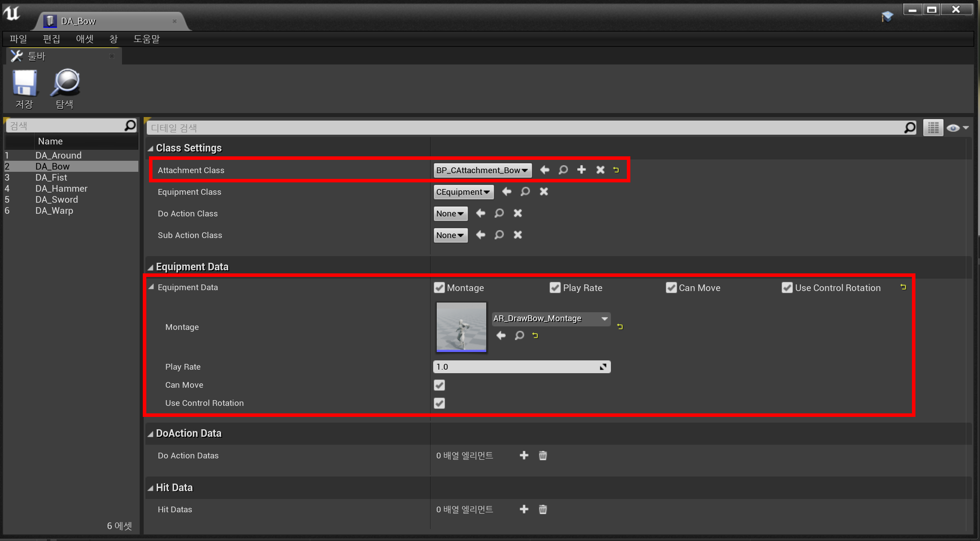Click the Play Rate value field
This screenshot has height=541, width=980.
pos(515,367)
